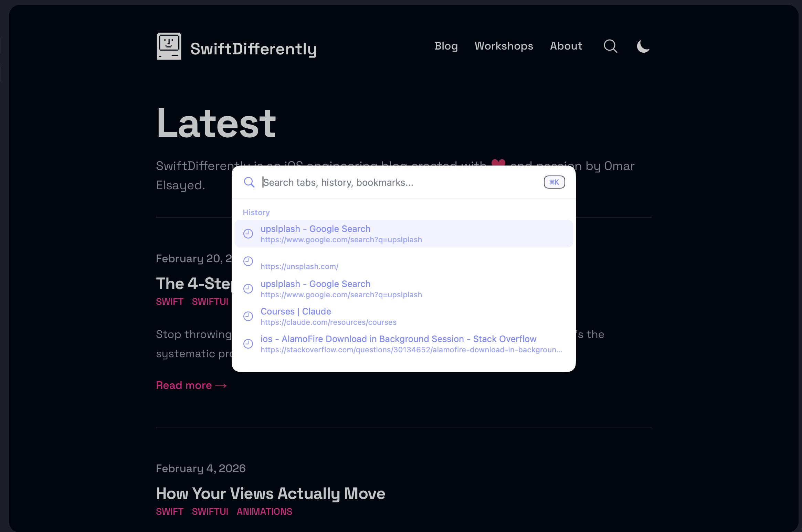Open Courses | Claude history entry
The width and height of the screenshot is (802, 532).
(296, 312)
